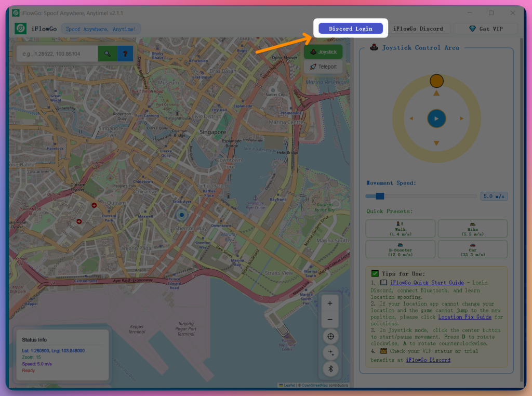This screenshot has width=532, height=396.
Task: Click the sparkle plus map control button
Action: point(330,352)
